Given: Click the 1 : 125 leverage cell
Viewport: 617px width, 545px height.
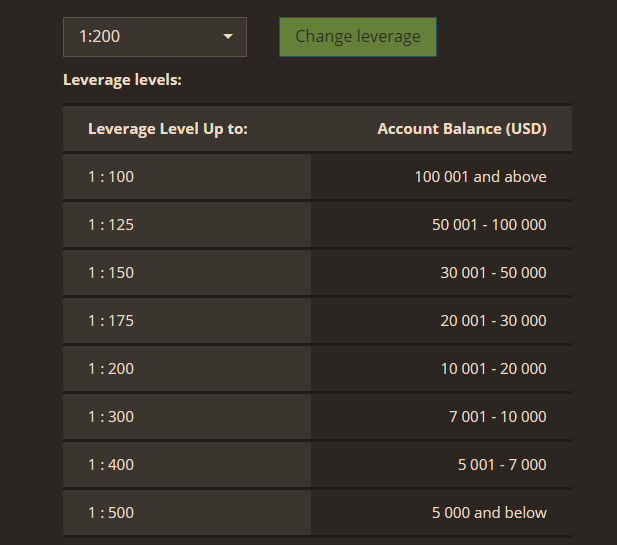Looking at the screenshot, I should (x=187, y=225).
